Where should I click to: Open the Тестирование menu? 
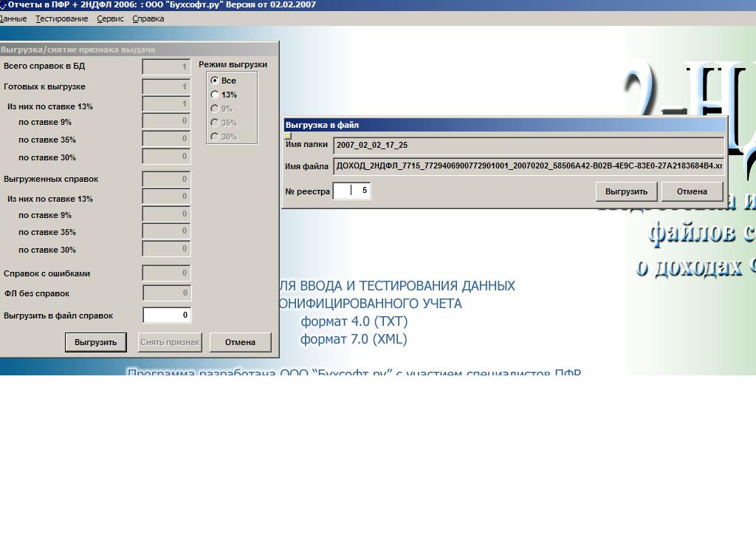(62, 18)
